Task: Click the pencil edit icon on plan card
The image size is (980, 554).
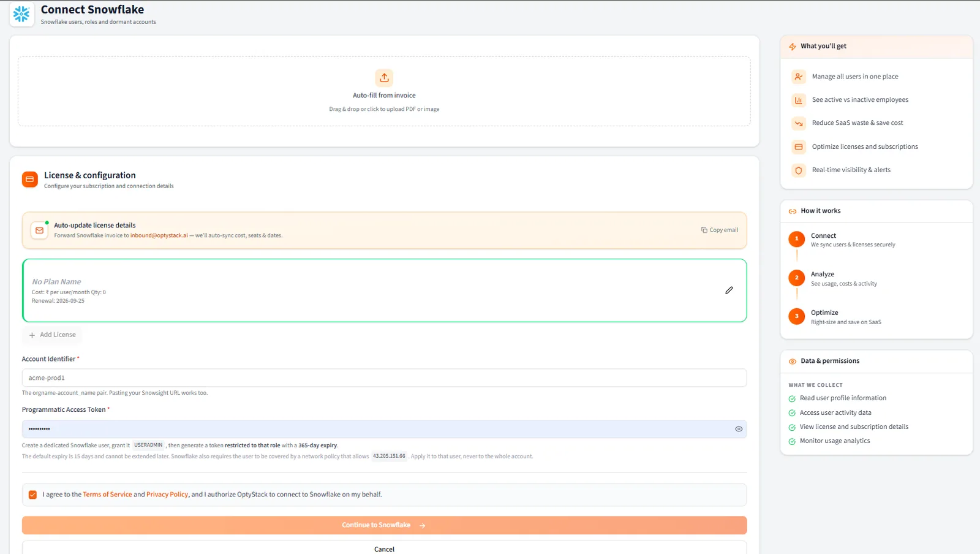Action: click(x=729, y=290)
